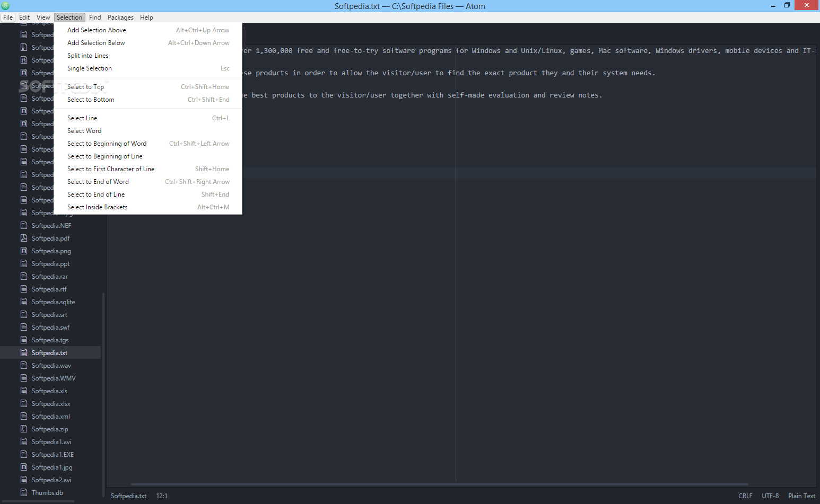Open the Find menu
This screenshot has width=820, height=504.
[95, 17]
